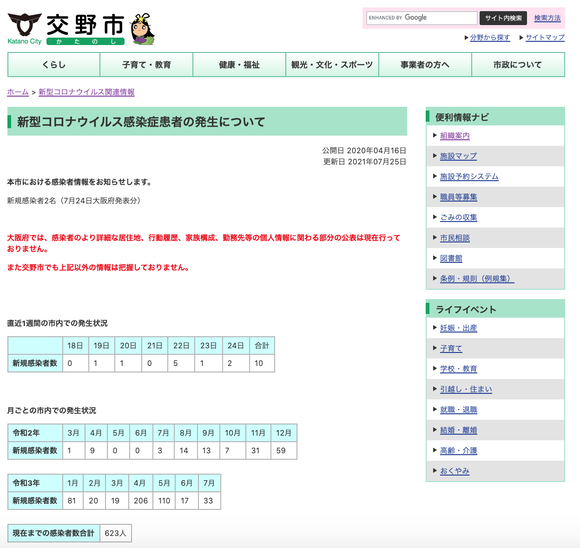The image size is (580, 548).
Task: Open the 引越し・住まい life event link
Action: pos(466,389)
